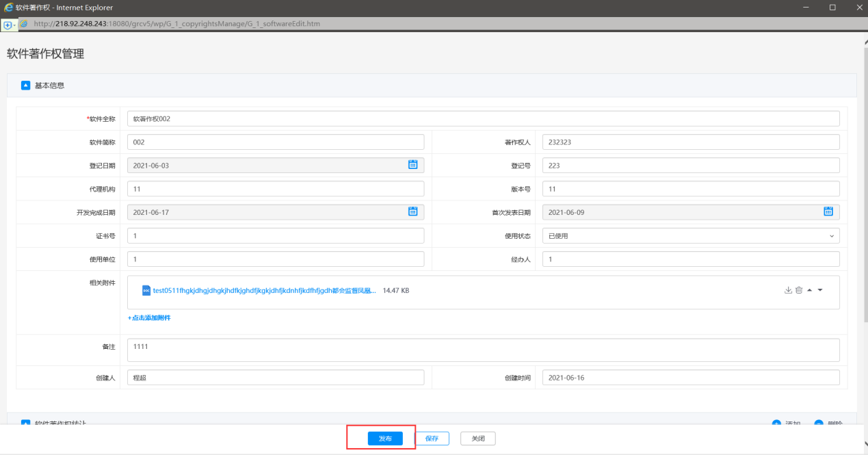Click the 保存 button
This screenshot has width=868, height=455.
tap(432, 439)
